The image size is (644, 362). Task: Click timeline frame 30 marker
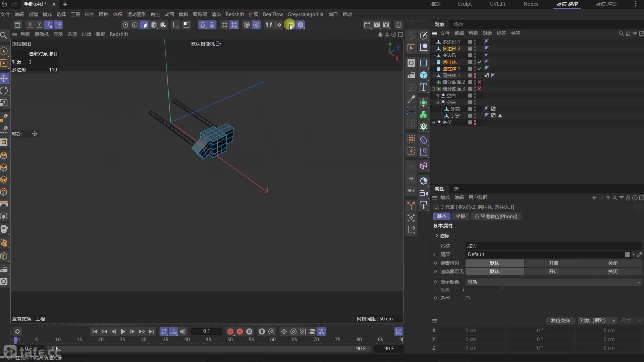coord(144,340)
